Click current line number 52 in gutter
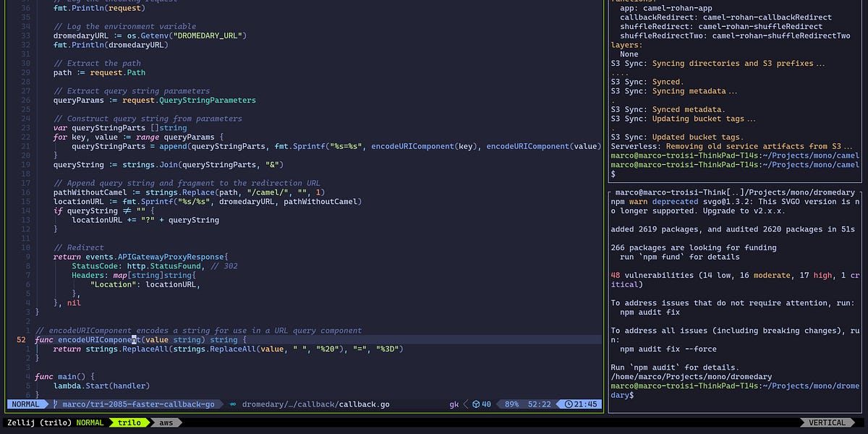This screenshot has height=434, width=868. pos(20,340)
